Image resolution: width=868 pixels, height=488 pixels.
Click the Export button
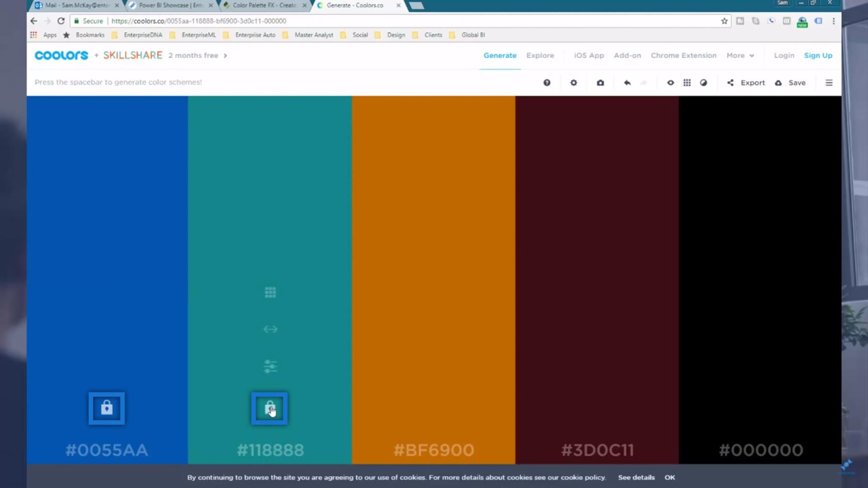pyautogui.click(x=746, y=83)
